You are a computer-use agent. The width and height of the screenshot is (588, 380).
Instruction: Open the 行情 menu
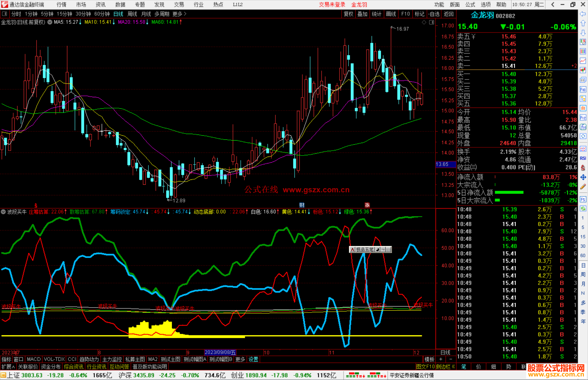coord(61,5)
